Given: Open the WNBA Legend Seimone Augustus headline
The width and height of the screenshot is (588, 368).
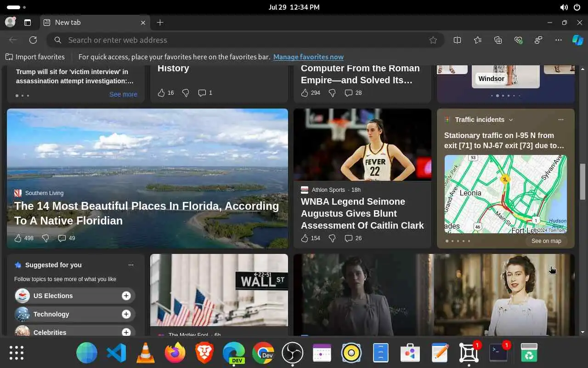Looking at the screenshot, I should (362, 213).
